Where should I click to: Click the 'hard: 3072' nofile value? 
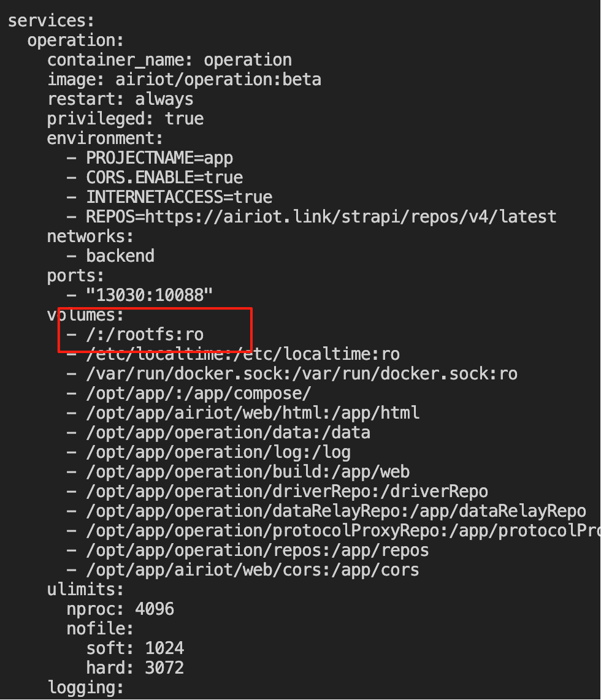click(135, 669)
